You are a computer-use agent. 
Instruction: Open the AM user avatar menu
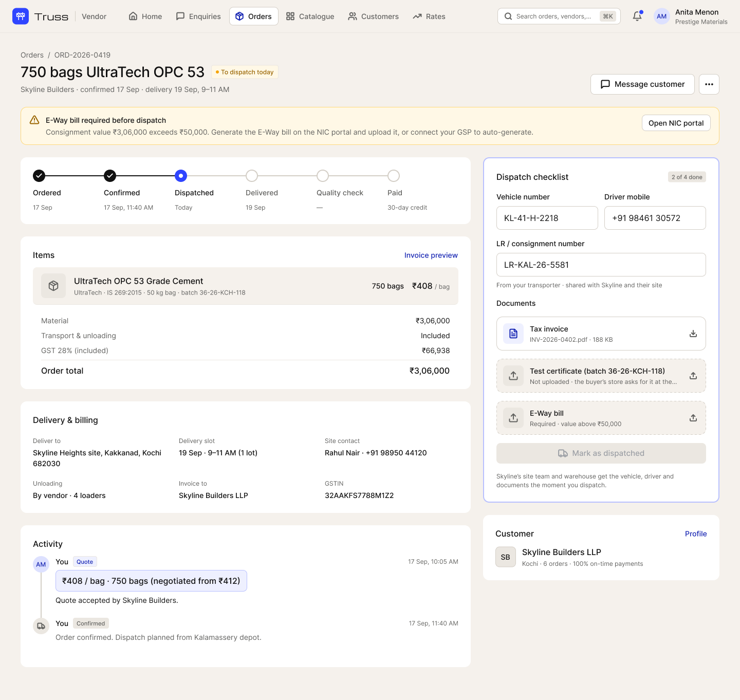coord(662,16)
